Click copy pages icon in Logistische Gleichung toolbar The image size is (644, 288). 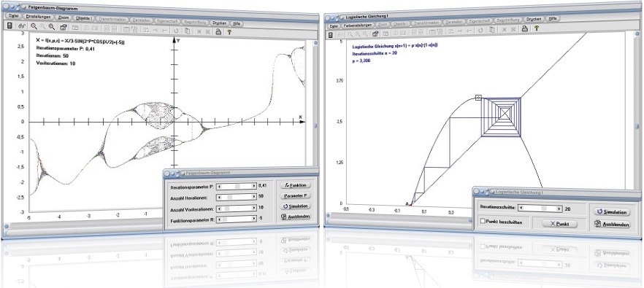(x=492, y=30)
